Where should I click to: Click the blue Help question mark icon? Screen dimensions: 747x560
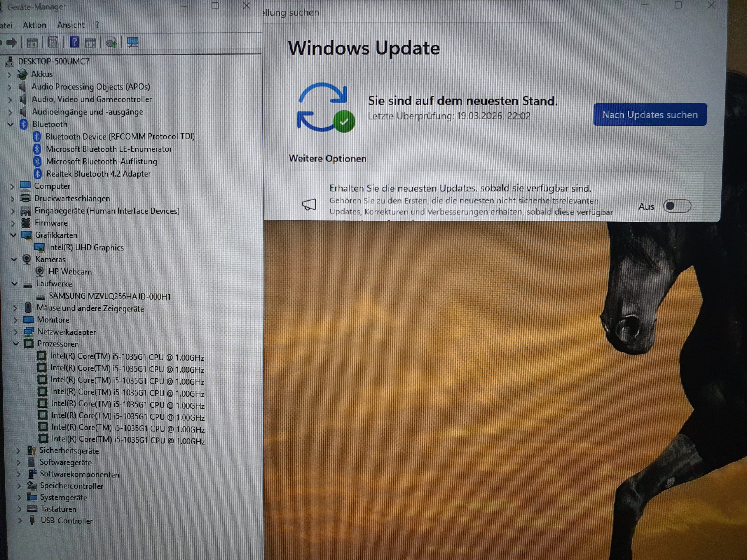pyautogui.click(x=74, y=42)
